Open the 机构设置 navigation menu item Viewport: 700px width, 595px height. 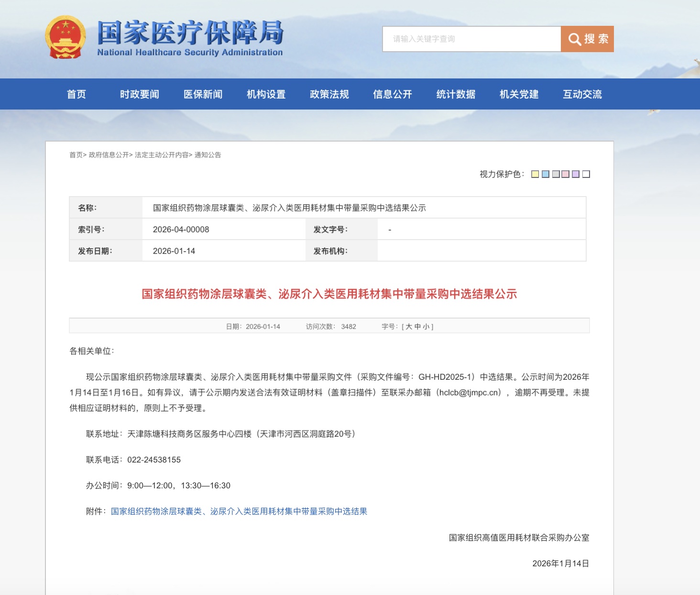point(266,94)
